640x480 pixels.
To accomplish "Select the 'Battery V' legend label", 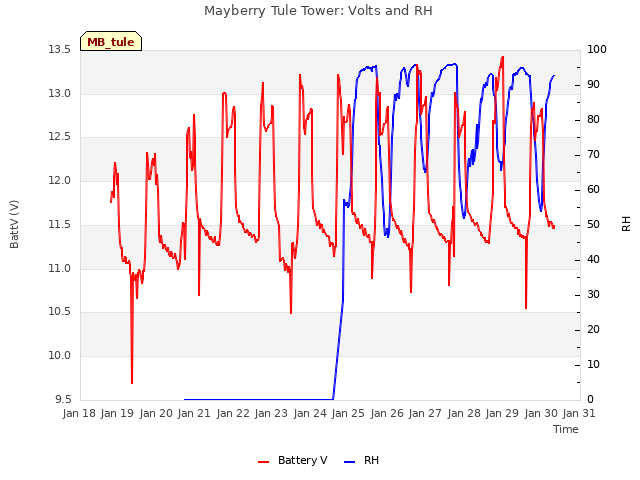I will tap(302, 460).
